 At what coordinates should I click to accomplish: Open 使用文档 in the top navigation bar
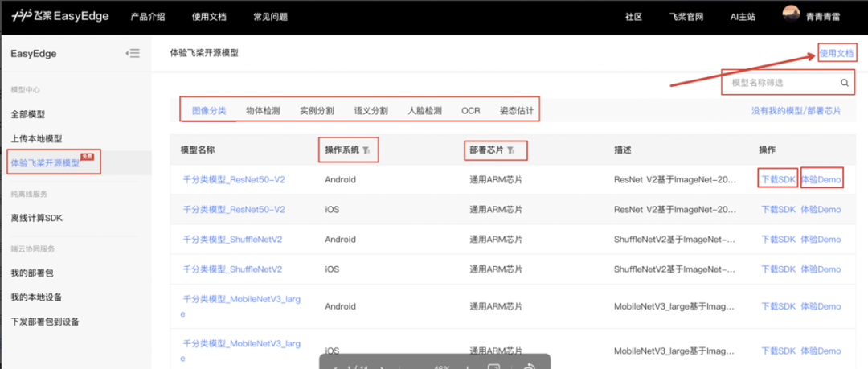click(x=209, y=17)
